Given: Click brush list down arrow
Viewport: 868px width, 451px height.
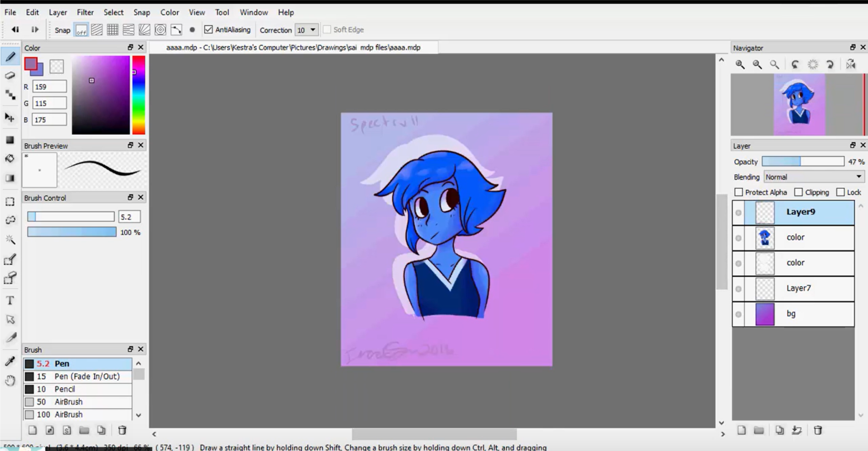Looking at the screenshot, I should coord(139,415).
